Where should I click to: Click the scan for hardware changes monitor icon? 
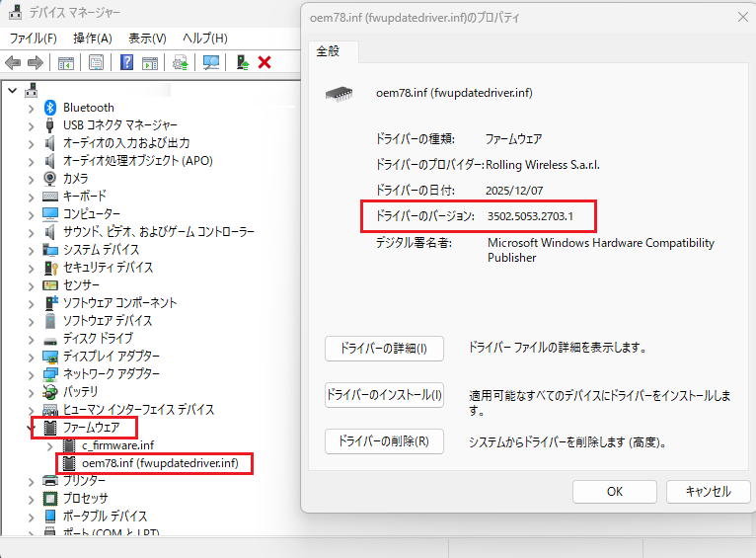pos(210,62)
